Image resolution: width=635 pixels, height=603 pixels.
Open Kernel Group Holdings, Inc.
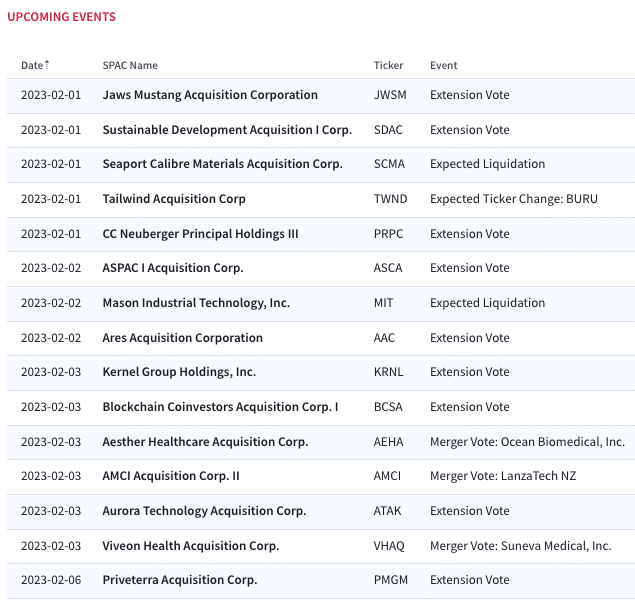pos(179,372)
